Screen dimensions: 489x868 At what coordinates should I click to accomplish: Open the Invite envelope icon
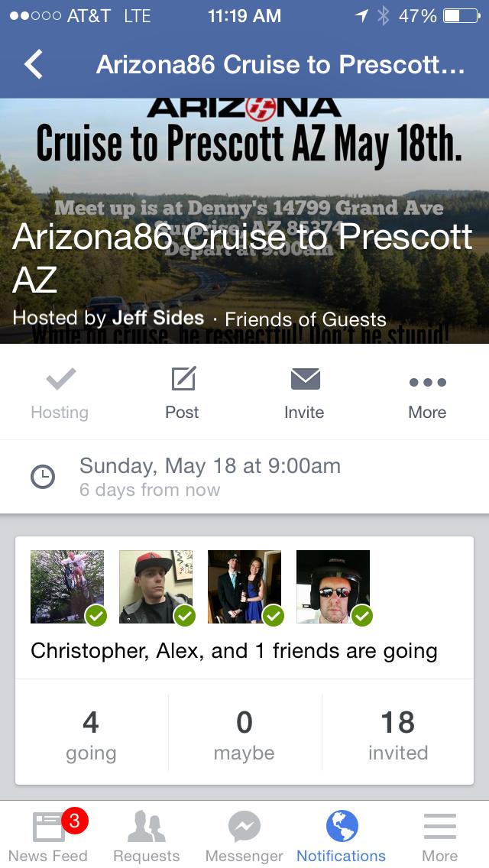pos(304,379)
